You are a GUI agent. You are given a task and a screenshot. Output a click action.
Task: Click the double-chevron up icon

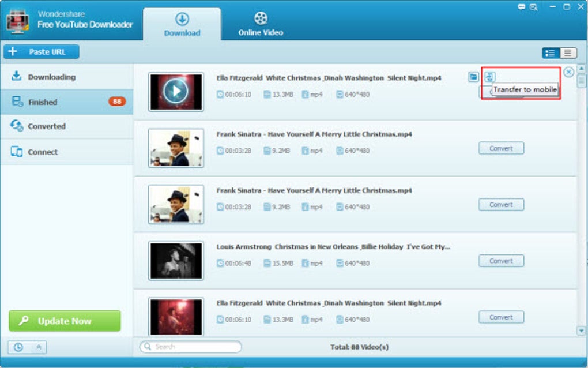click(x=39, y=347)
